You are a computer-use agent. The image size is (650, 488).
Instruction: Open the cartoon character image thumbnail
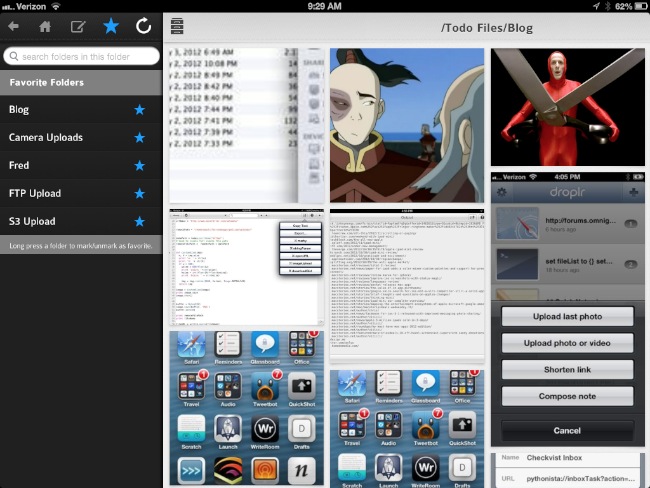[407, 126]
